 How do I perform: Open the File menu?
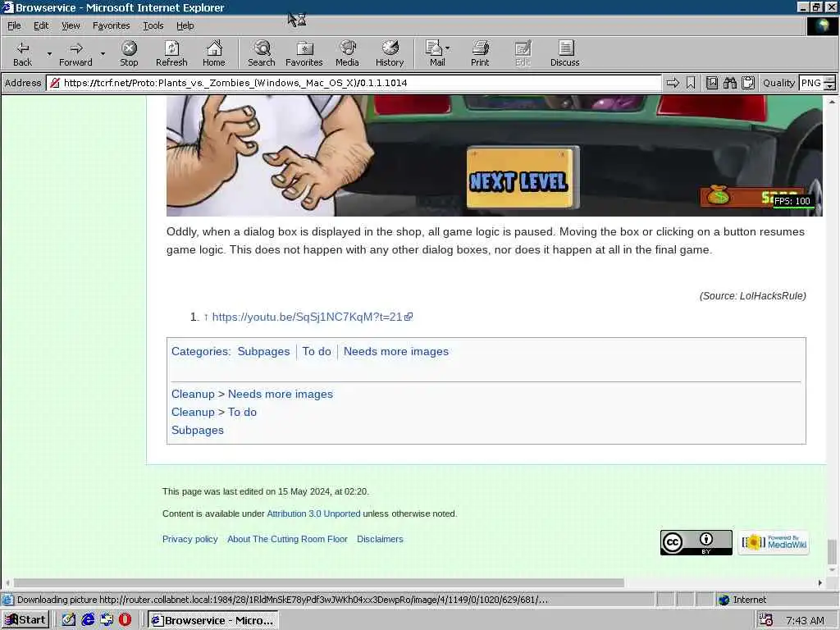pyautogui.click(x=14, y=25)
